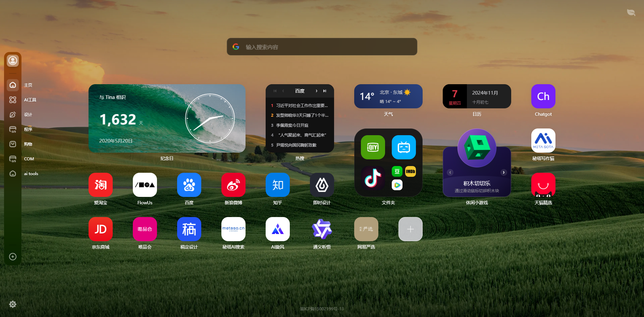Add a new sidebar category
The width and height of the screenshot is (644, 317).
click(13, 257)
